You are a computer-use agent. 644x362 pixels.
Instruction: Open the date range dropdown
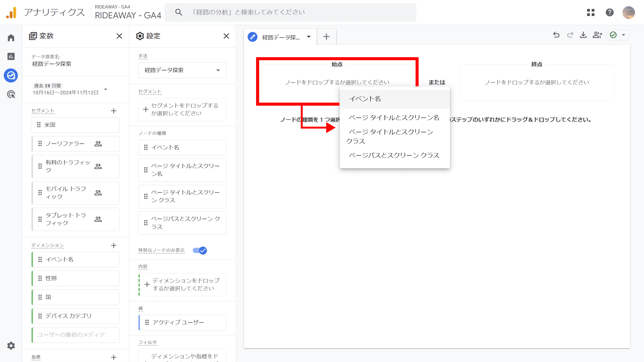pyautogui.click(x=106, y=89)
